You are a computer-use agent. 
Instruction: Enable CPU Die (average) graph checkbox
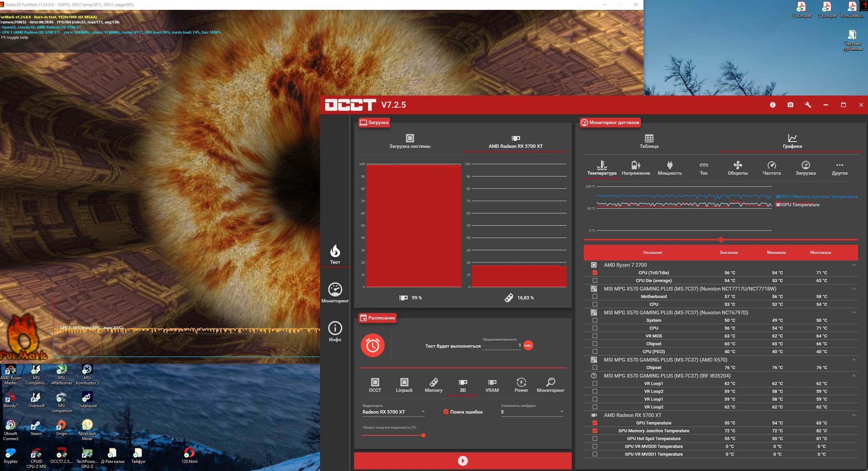pos(595,281)
